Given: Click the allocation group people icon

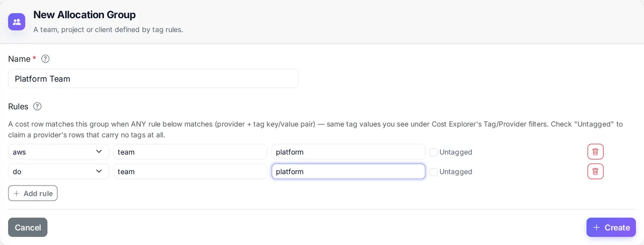Looking at the screenshot, I should point(17,22).
